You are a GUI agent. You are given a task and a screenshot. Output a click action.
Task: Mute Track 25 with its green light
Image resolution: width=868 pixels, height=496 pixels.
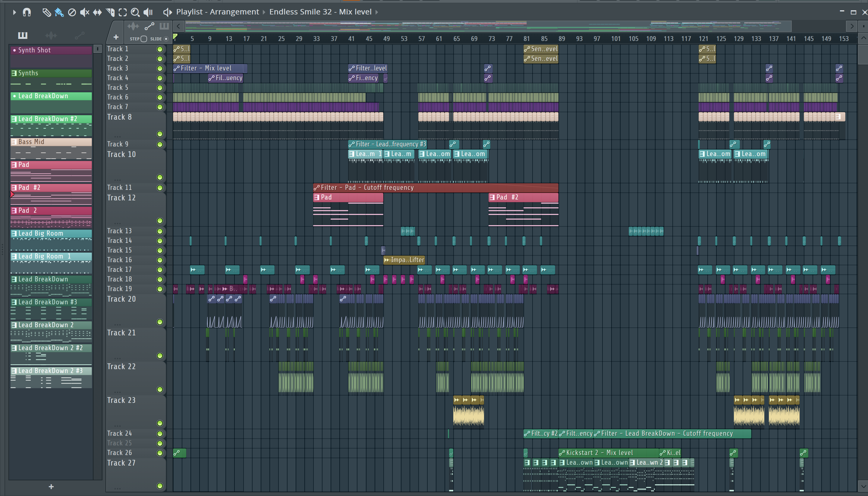[159, 443]
